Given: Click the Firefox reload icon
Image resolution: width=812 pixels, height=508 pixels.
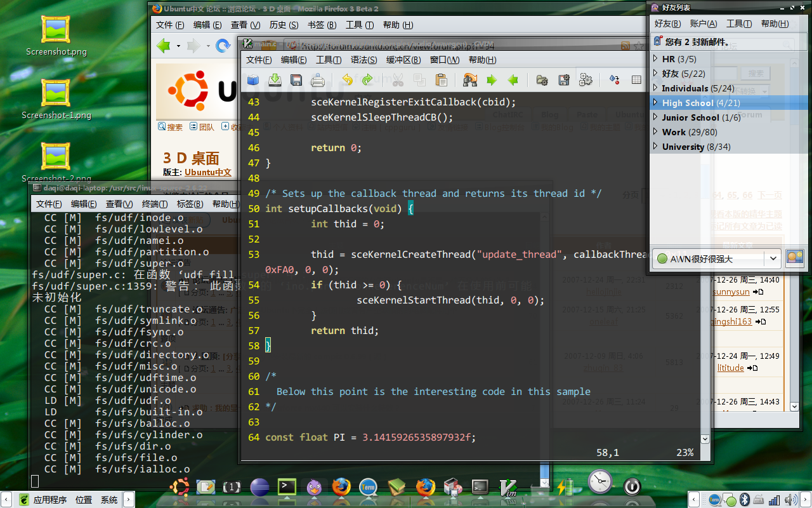Looking at the screenshot, I should pyautogui.click(x=223, y=46).
